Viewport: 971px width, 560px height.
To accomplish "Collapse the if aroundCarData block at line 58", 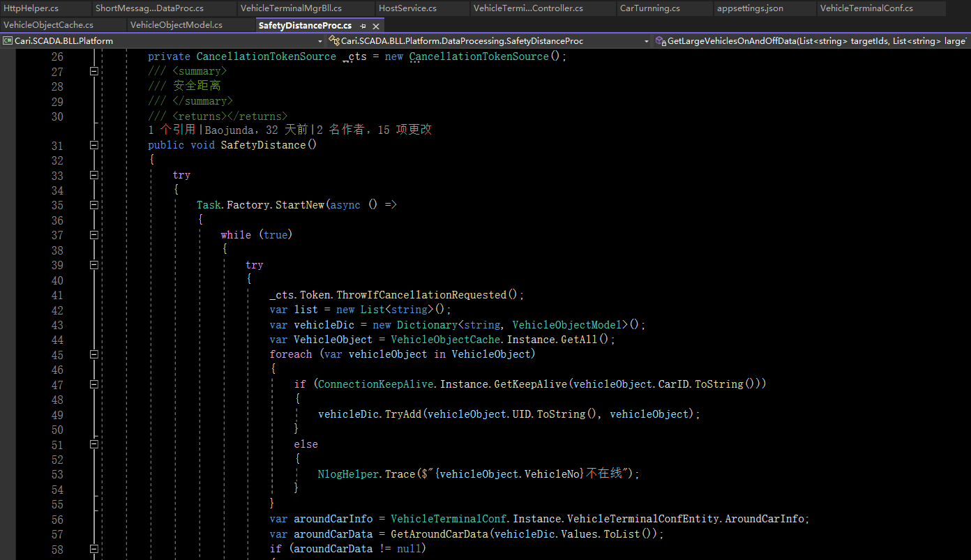I will (x=94, y=549).
